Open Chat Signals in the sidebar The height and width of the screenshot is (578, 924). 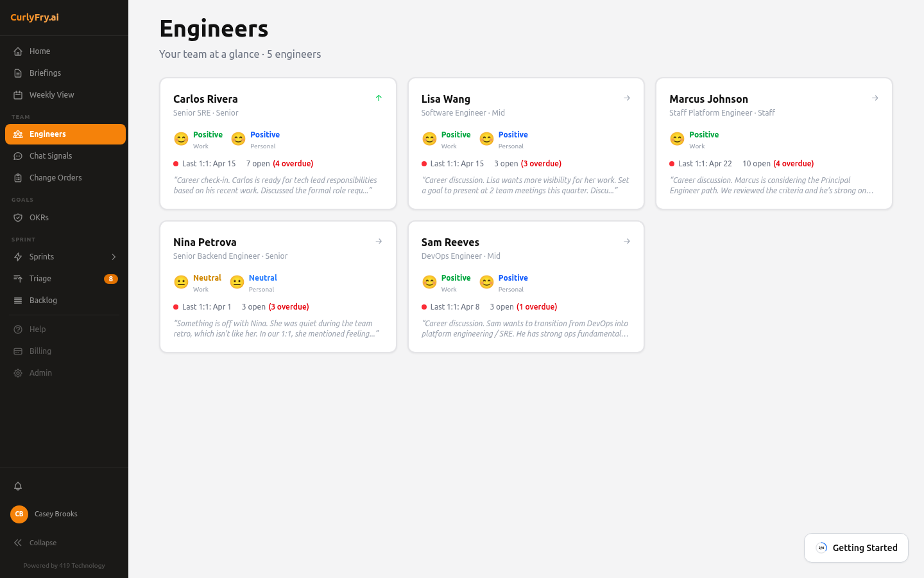click(x=65, y=156)
